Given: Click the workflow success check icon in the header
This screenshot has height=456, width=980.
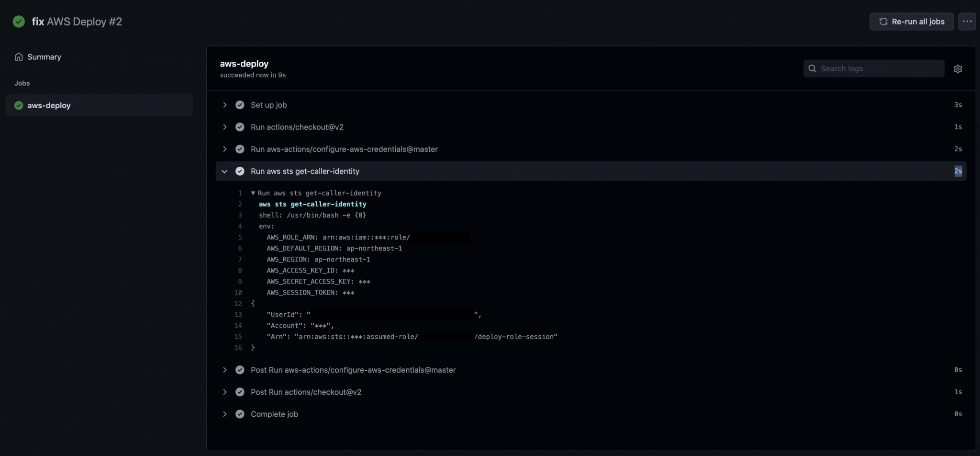Looking at the screenshot, I should coord(18,21).
